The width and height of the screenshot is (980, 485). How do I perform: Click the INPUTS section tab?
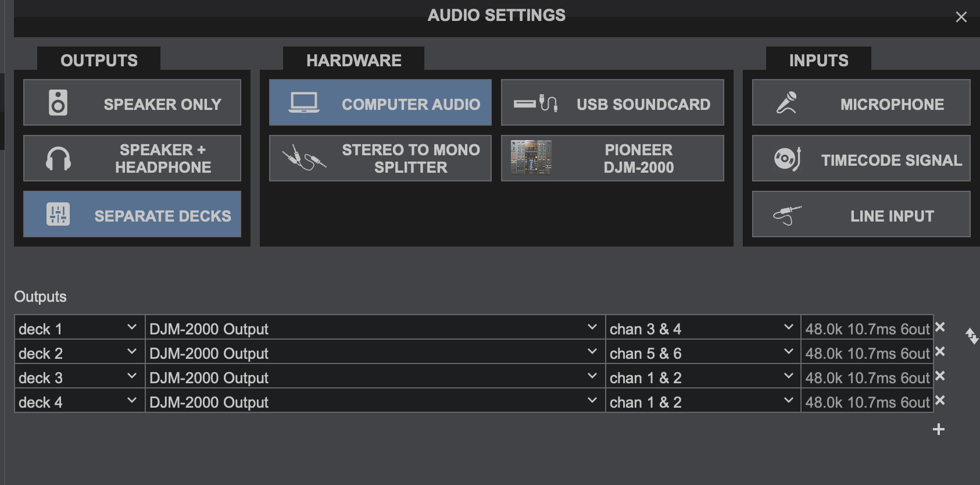click(x=818, y=60)
